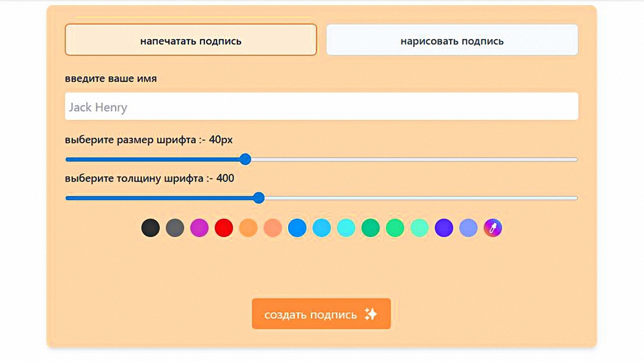Viewport: 644px width, 362px height.
Task: Select the green color swatch
Action: [370, 227]
